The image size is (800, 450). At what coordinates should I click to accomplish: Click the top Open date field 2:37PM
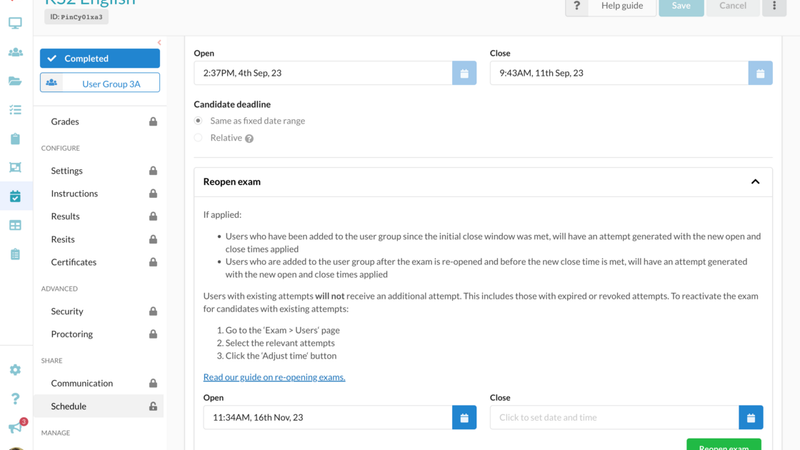click(x=323, y=73)
